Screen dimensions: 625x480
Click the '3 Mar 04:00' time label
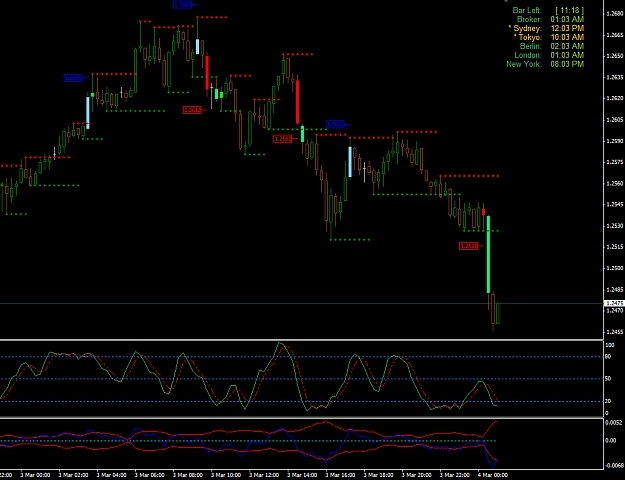coord(112,475)
